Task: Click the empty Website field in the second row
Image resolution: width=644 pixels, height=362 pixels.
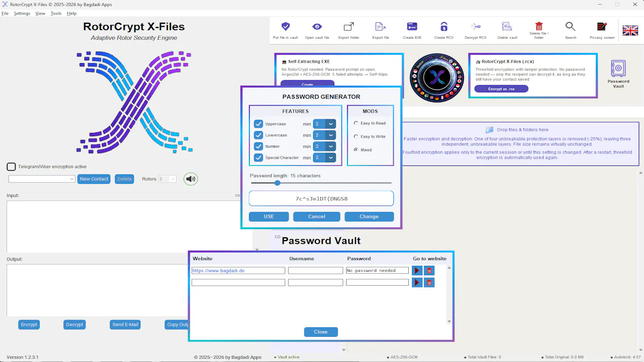Action: (x=238, y=282)
